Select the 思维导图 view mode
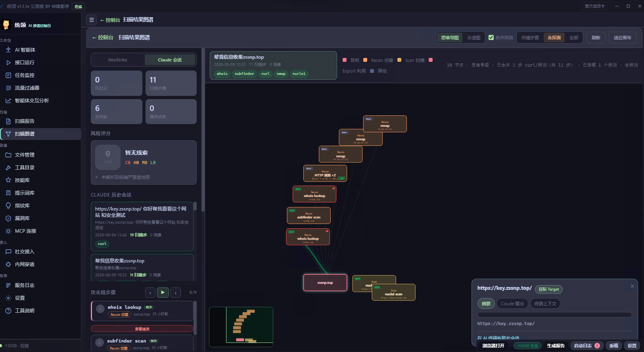 [450, 38]
